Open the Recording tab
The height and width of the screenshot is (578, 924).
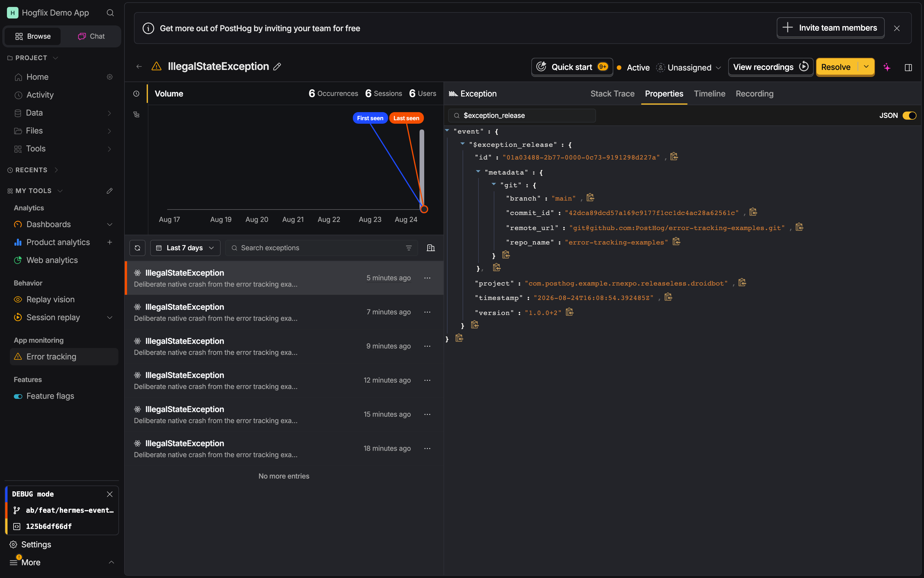(x=755, y=94)
